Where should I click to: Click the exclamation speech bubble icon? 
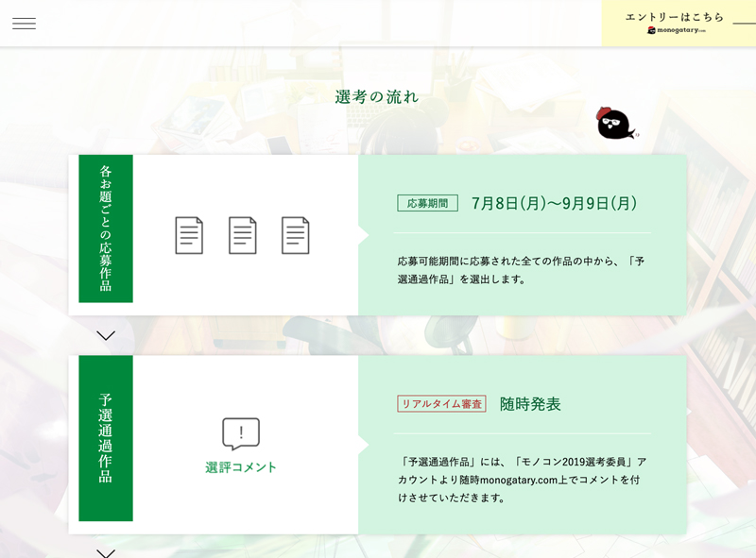[241, 433]
